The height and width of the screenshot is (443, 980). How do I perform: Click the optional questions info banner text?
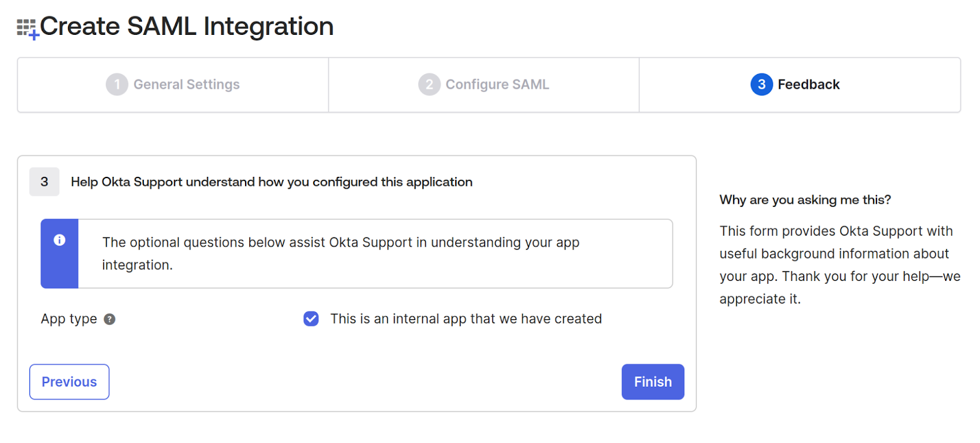[341, 253]
